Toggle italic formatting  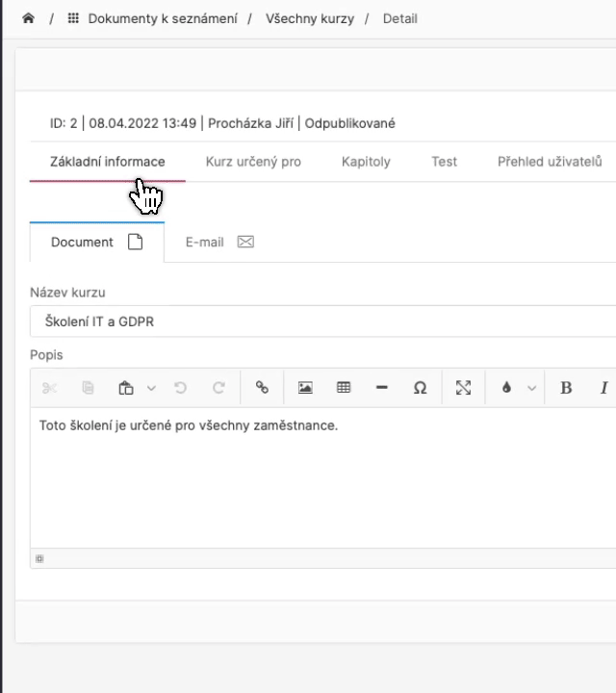[603, 388]
